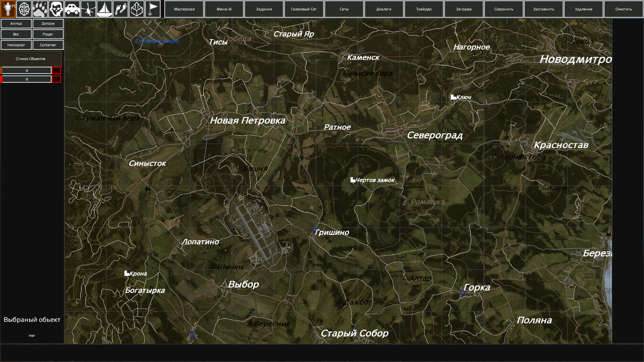This screenshot has width=644, height=362.
Task: Toggle the lower red square box
Action: 56,79
